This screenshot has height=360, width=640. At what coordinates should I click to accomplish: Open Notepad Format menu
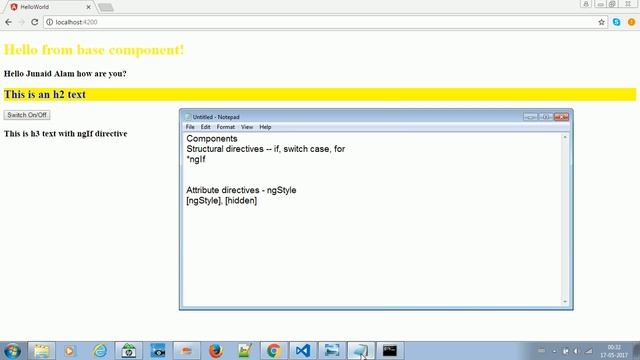pyautogui.click(x=225, y=127)
